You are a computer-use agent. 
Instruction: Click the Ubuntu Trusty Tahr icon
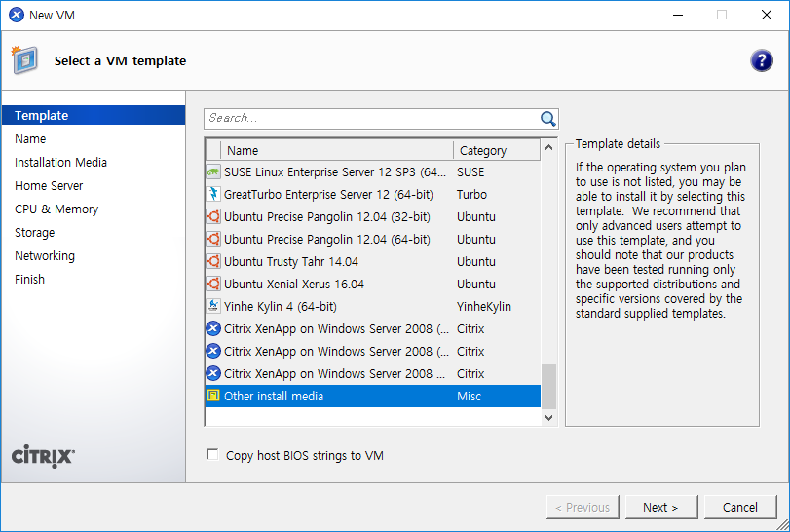(x=213, y=261)
